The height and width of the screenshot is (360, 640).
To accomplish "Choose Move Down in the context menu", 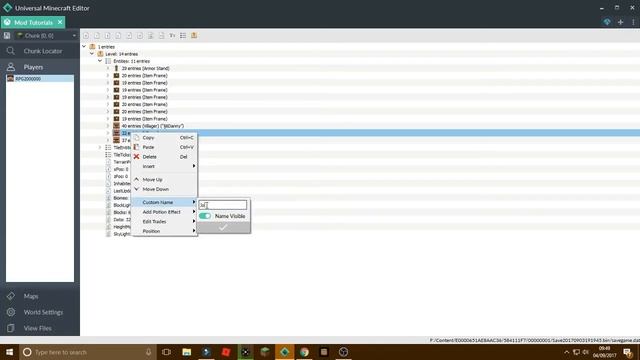I will coord(164,189).
